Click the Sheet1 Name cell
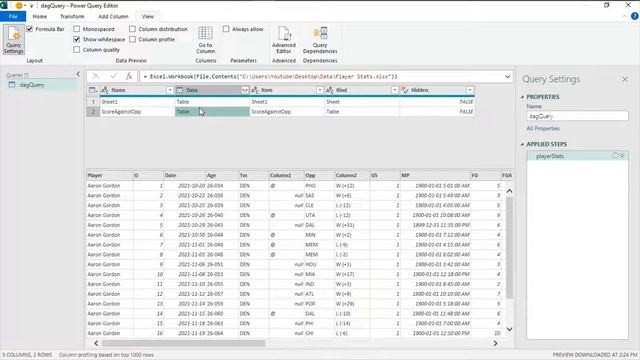 137,102
